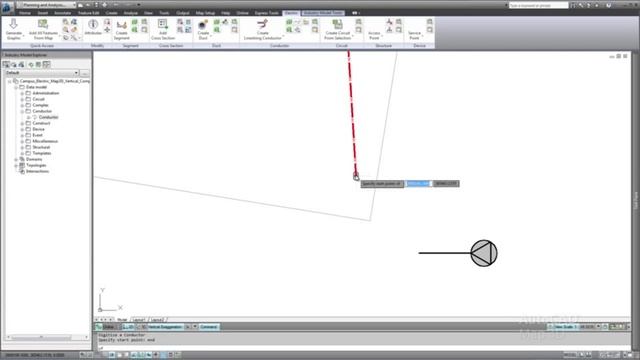Image resolution: width=640 pixels, height=360 pixels.
Task: Open the application menu logo button
Action: [x=7, y=7]
